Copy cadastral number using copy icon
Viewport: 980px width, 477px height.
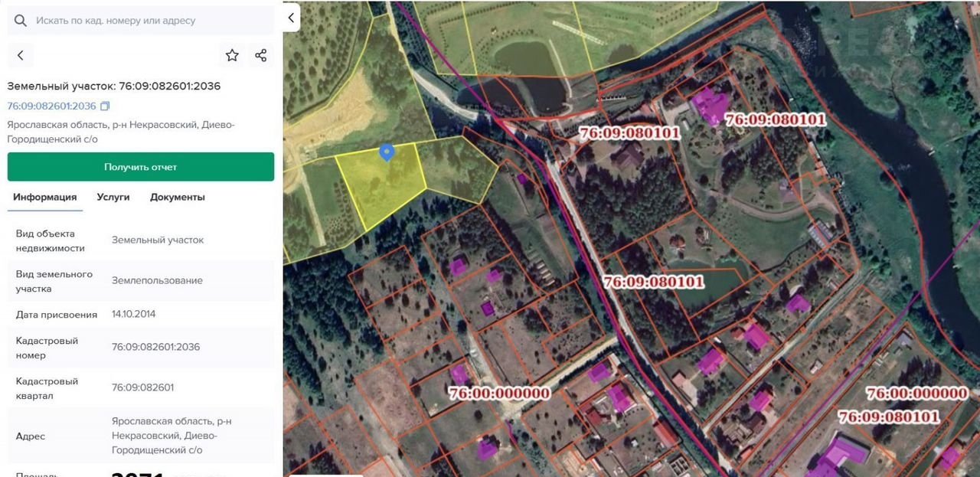[x=105, y=106]
